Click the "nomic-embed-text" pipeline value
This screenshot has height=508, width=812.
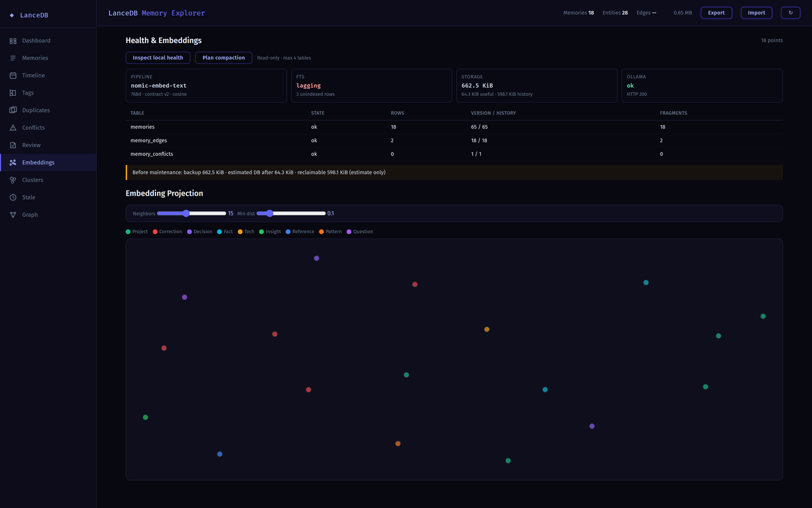click(159, 85)
